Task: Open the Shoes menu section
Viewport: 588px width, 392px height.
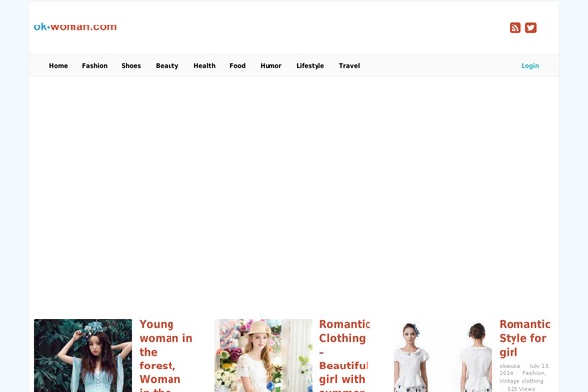Action: (x=131, y=66)
